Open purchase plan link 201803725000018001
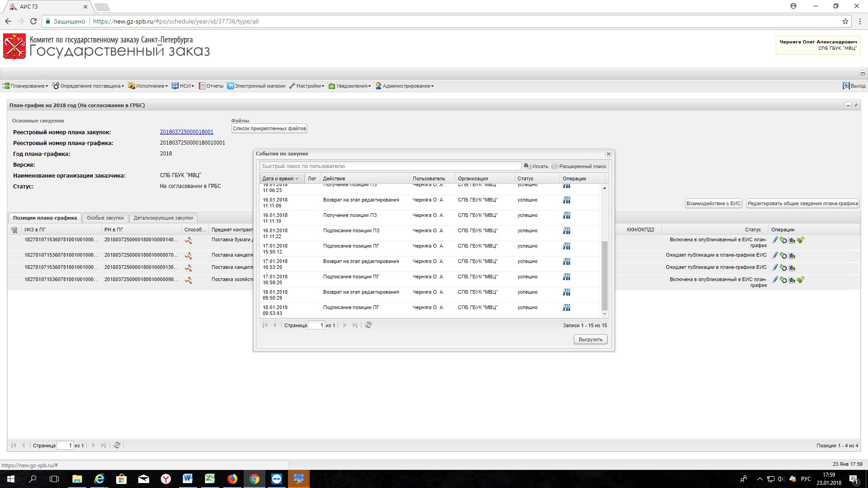 (186, 132)
